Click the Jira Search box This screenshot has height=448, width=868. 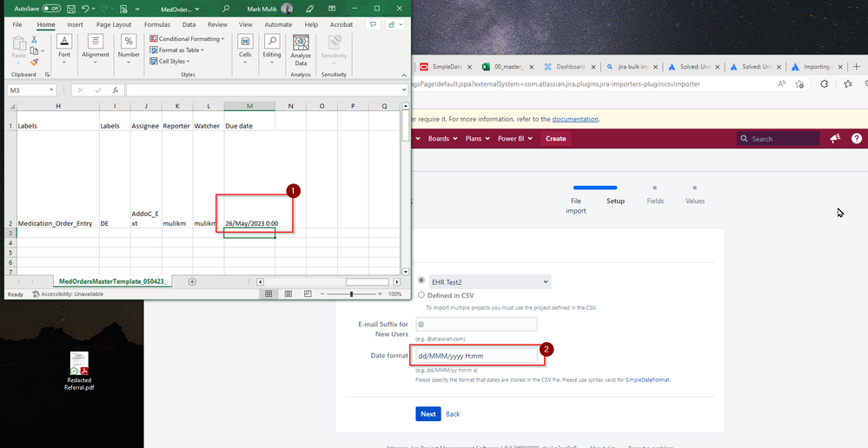(x=778, y=139)
